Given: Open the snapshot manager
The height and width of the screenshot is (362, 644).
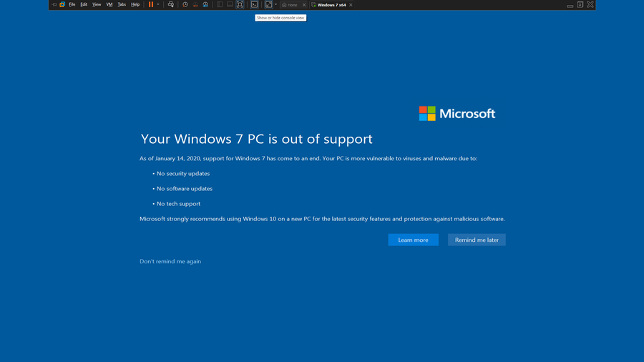Looking at the screenshot, I should pos(205,4).
